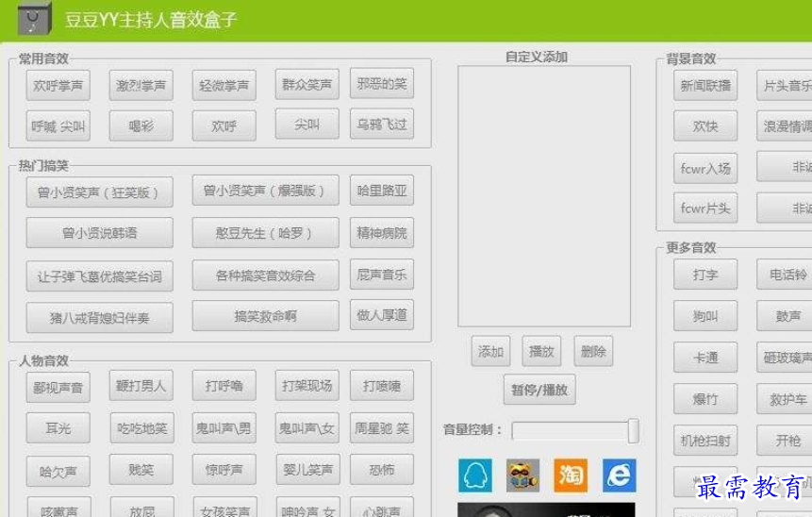Play the fcwr入场 sound
This screenshot has width=812, height=517.
(705, 168)
